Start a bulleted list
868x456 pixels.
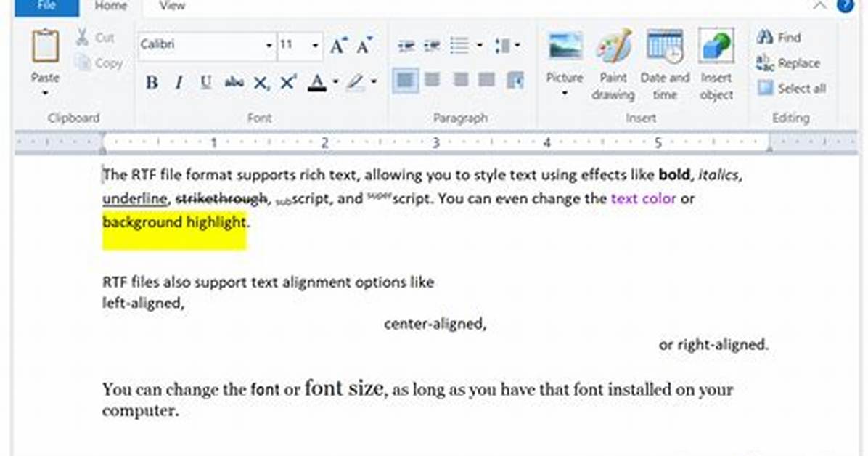click(459, 46)
